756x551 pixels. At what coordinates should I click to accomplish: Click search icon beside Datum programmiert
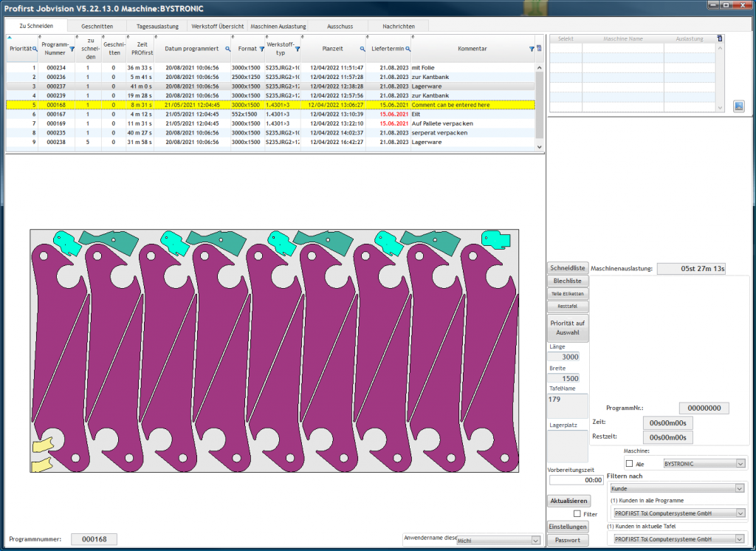(227, 49)
